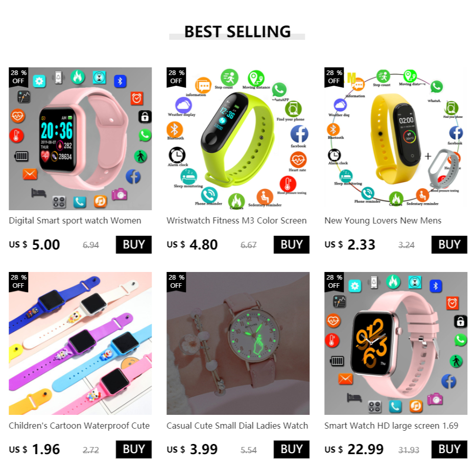The height and width of the screenshot is (472, 476).
Task: Click the WhatsApp icon above the yellow band
Action: coord(437,87)
